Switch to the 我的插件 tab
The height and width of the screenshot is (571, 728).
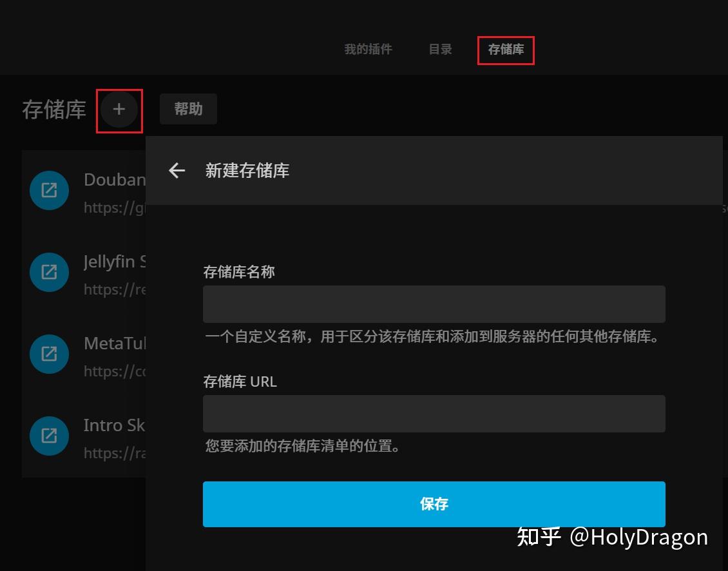pyautogui.click(x=368, y=49)
